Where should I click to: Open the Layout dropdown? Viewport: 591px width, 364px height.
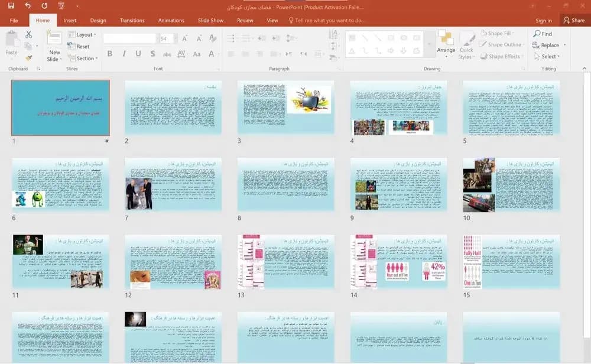[x=82, y=35]
